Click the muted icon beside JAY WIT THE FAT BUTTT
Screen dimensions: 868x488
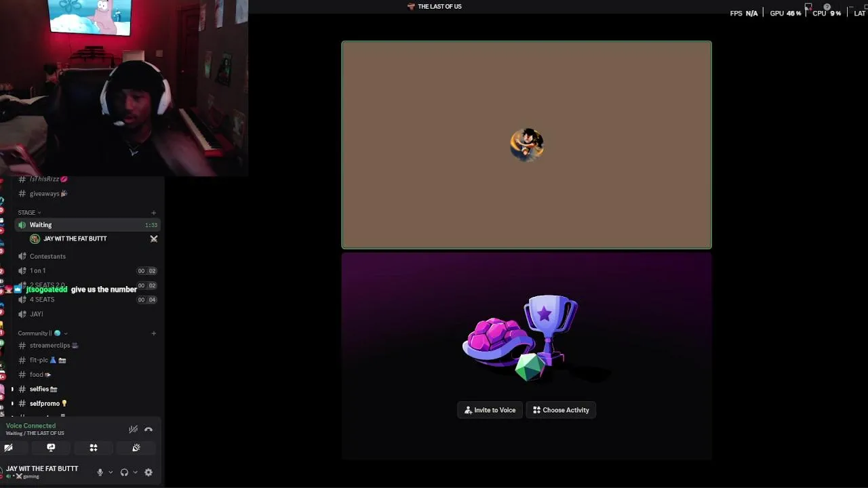[154, 239]
